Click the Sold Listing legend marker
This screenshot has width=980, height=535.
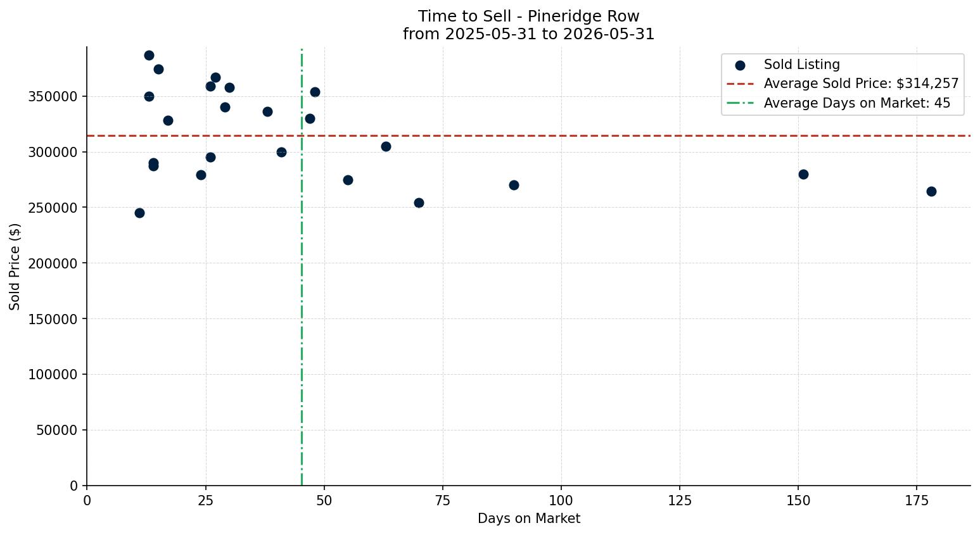pos(740,65)
